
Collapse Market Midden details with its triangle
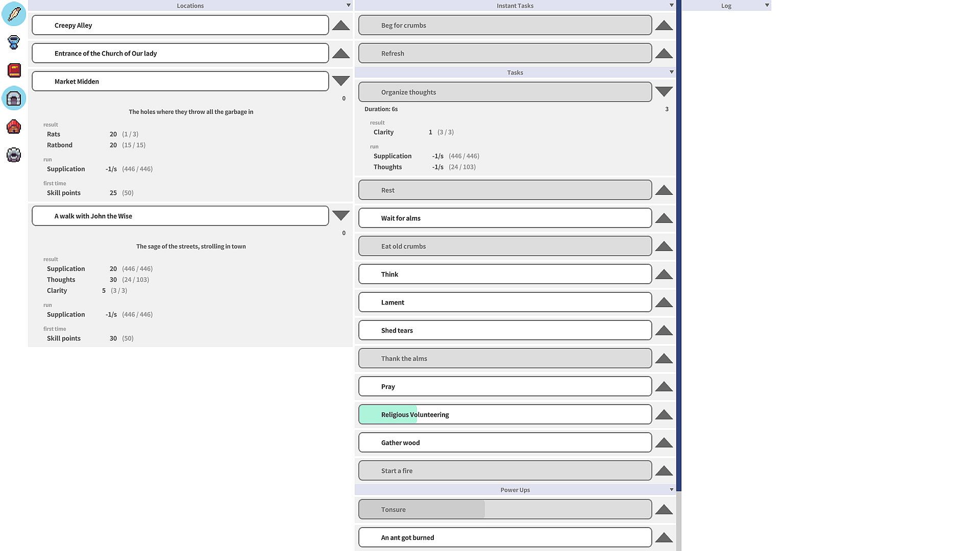click(x=340, y=81)
